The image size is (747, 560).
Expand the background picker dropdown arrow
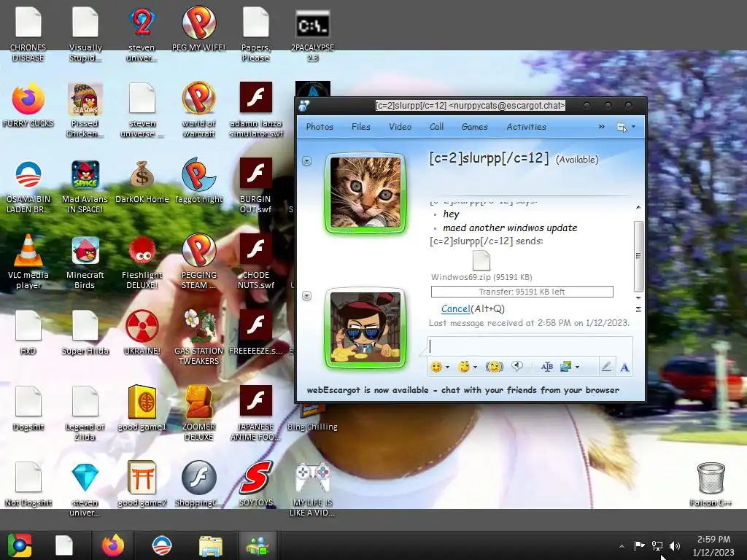pyautogui.click(x=578, y=367)
